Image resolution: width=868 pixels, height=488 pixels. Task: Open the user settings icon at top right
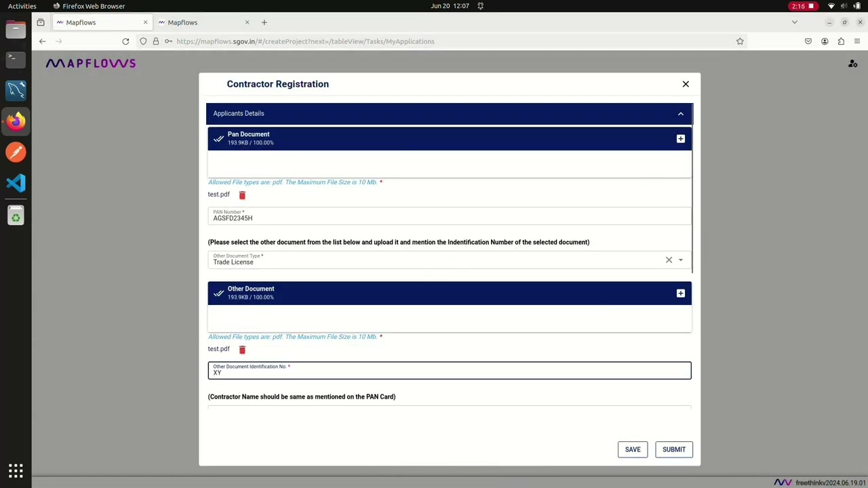click(x=853, y=64)
